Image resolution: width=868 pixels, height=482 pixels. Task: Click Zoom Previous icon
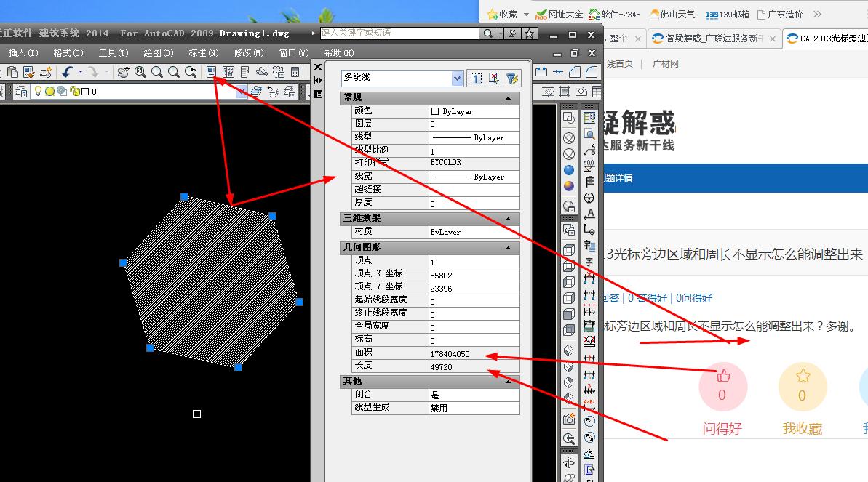tap(191, 72)
